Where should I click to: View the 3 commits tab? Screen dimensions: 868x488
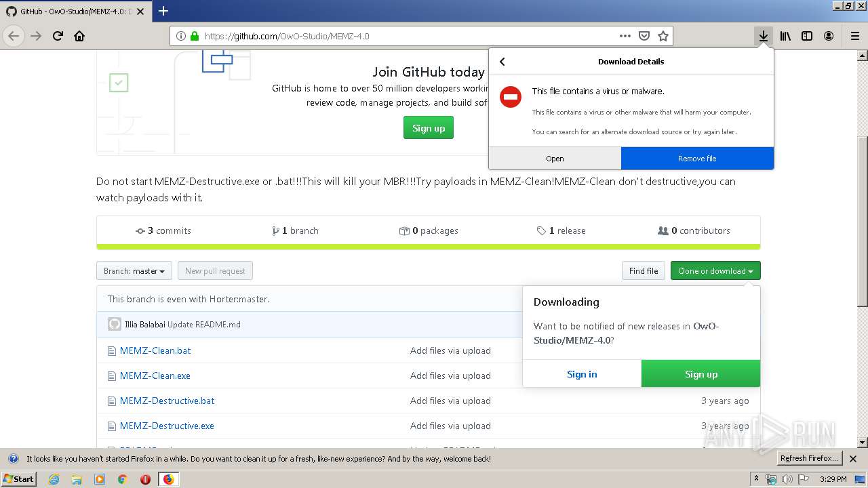click(163, 231)
